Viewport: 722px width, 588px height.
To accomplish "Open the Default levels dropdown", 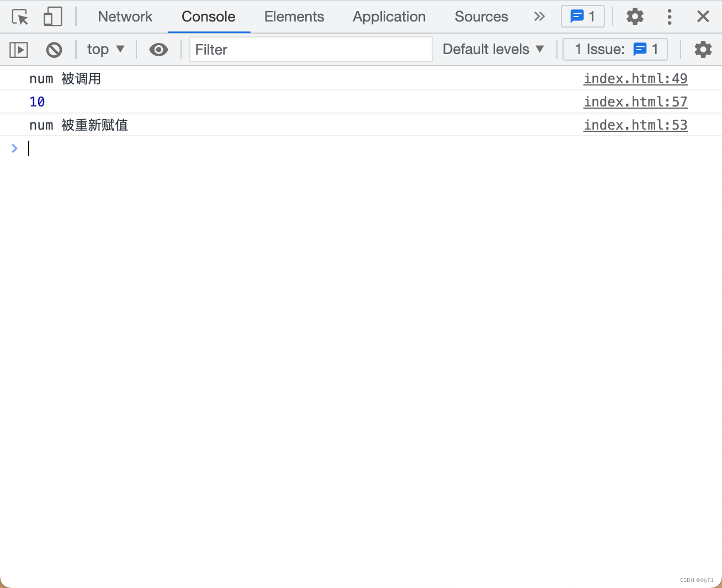I will pos(493,50).
